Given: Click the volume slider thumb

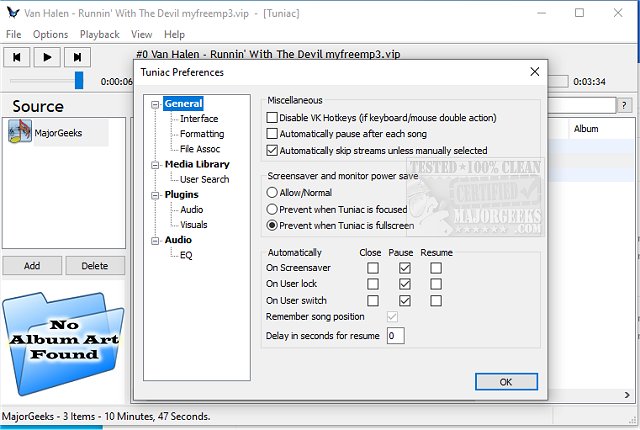Looking at the screenshot, I should (x=79, y=80).
